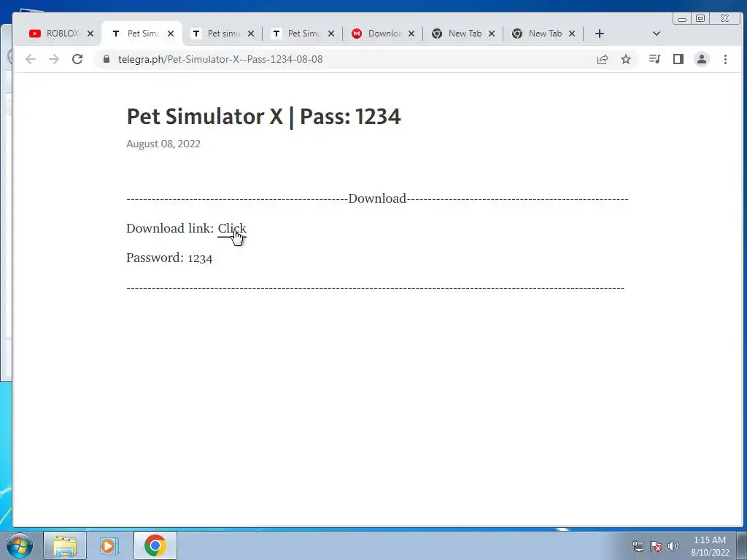Open the first New Tab page
Image resolution: width=747 pixels, height=560 pixels.
(x=457, y=34)
